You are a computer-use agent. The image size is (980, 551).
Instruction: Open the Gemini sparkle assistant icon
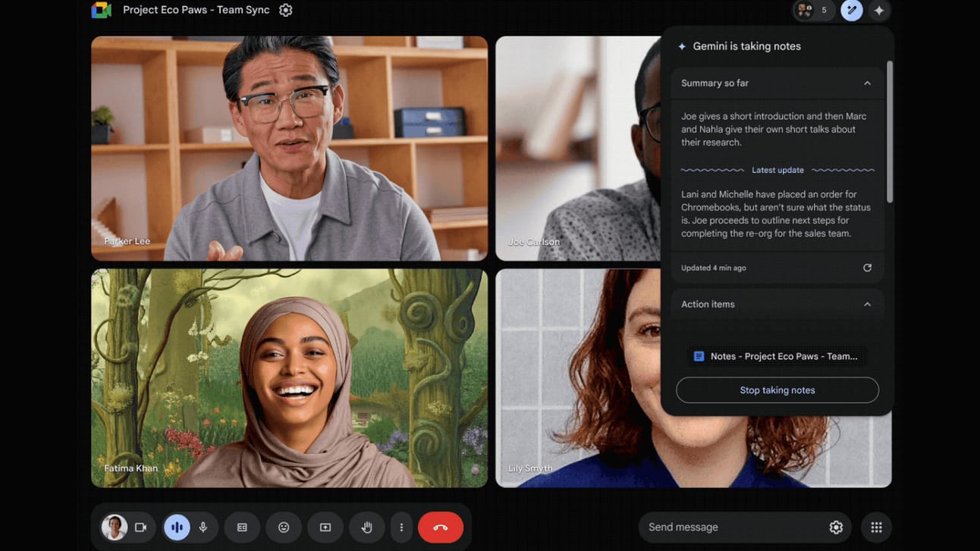click(879, 11)
